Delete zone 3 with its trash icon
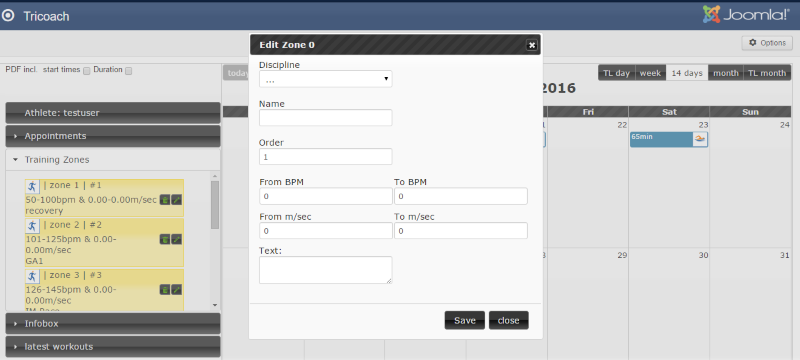 coord(165,290)
